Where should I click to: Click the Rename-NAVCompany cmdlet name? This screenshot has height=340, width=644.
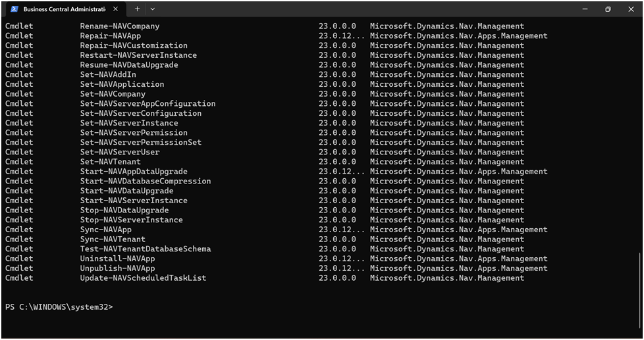(x=120, y=26)
